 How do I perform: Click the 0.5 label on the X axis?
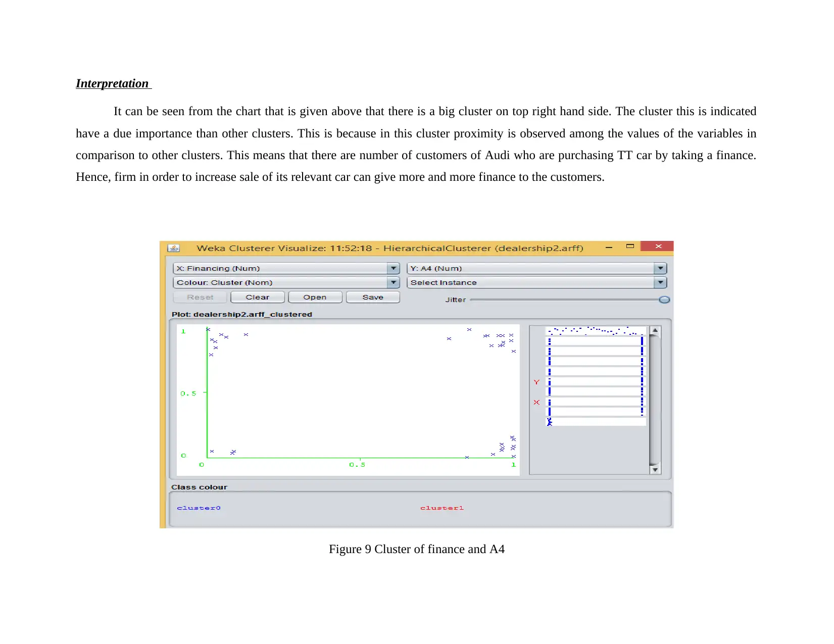(357, 464)
